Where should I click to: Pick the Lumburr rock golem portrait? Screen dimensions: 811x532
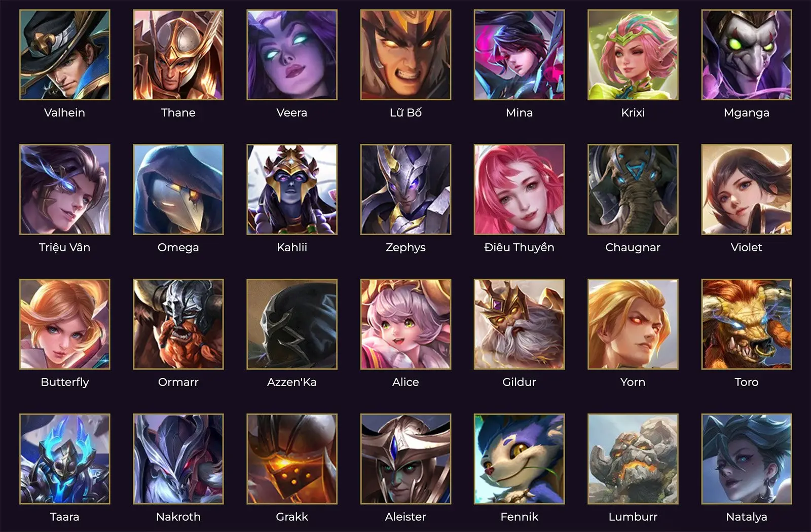(633, 459)
